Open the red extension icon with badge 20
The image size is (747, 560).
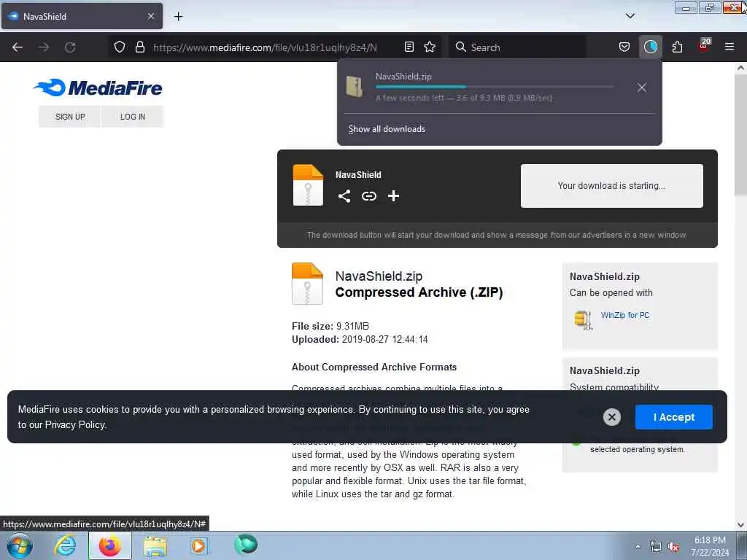click(x=704, y=46)
